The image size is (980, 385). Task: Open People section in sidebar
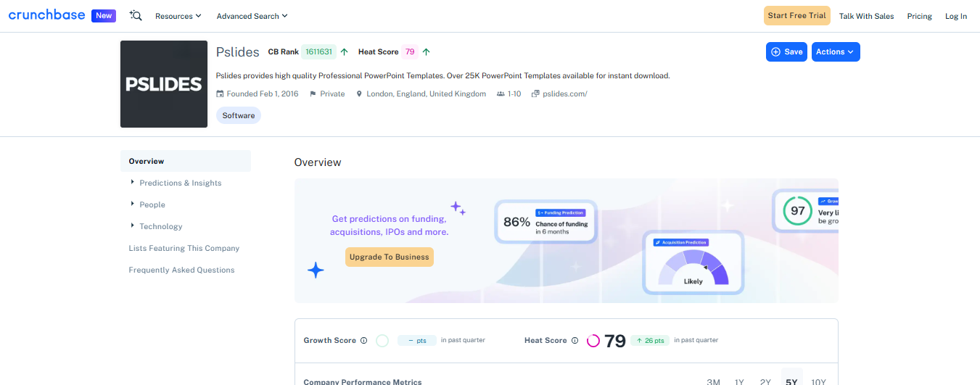pyautogui.click(x=152, y=204)
